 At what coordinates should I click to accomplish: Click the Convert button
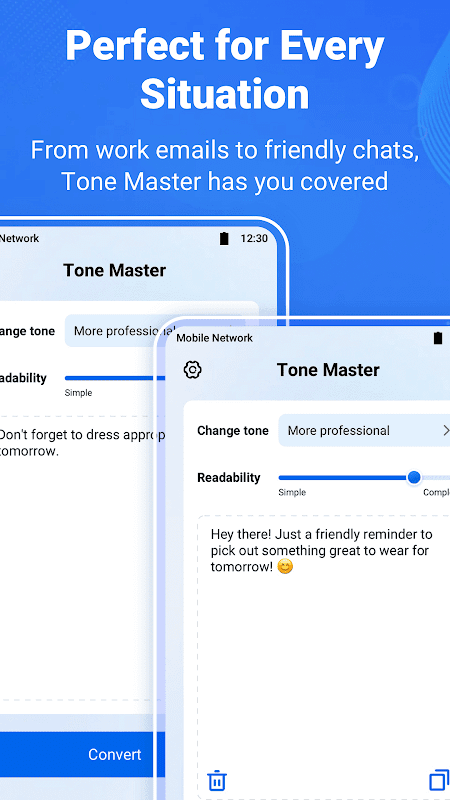pyautogui.click(x=82, y=755)
